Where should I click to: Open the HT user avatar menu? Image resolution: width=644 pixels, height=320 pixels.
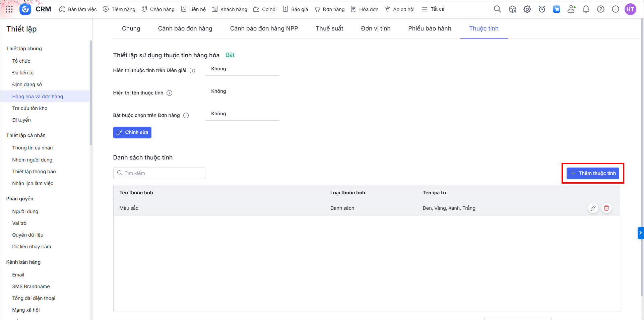coord(630,9)
